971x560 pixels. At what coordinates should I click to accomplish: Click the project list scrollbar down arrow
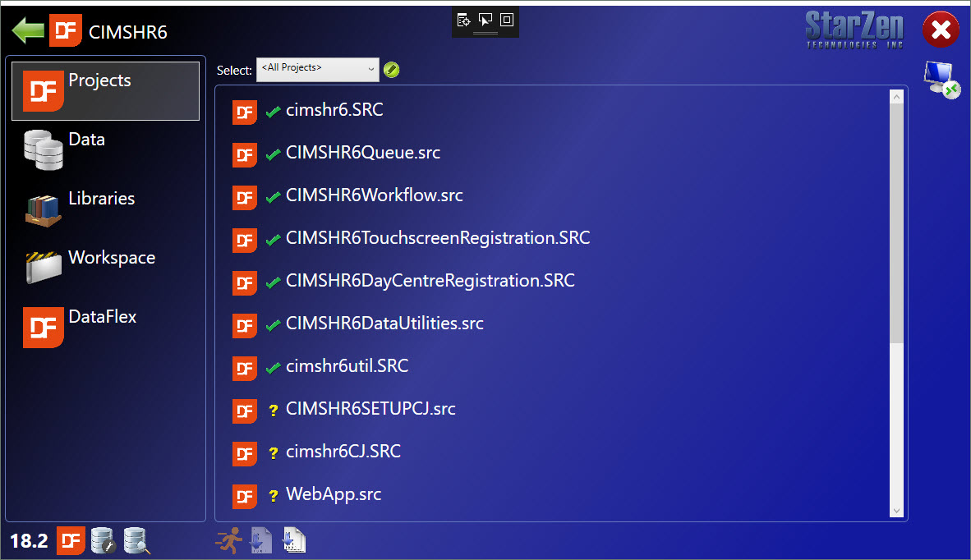(897, 511)
